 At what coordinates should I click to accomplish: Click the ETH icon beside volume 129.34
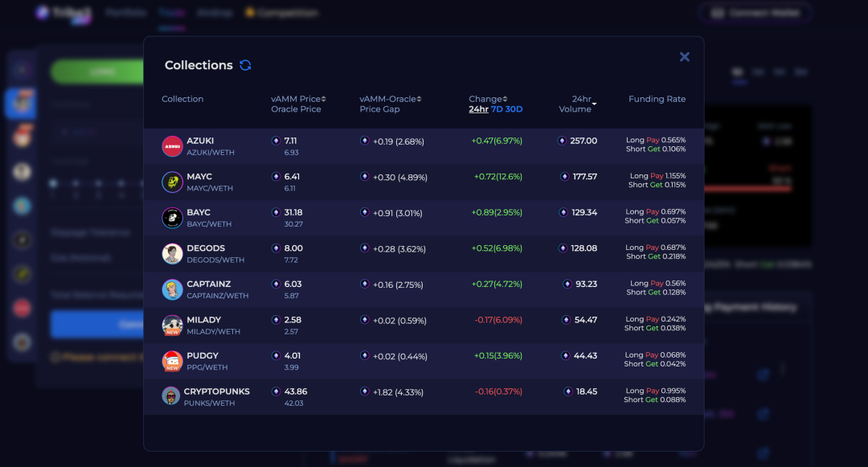coord(563,212)
